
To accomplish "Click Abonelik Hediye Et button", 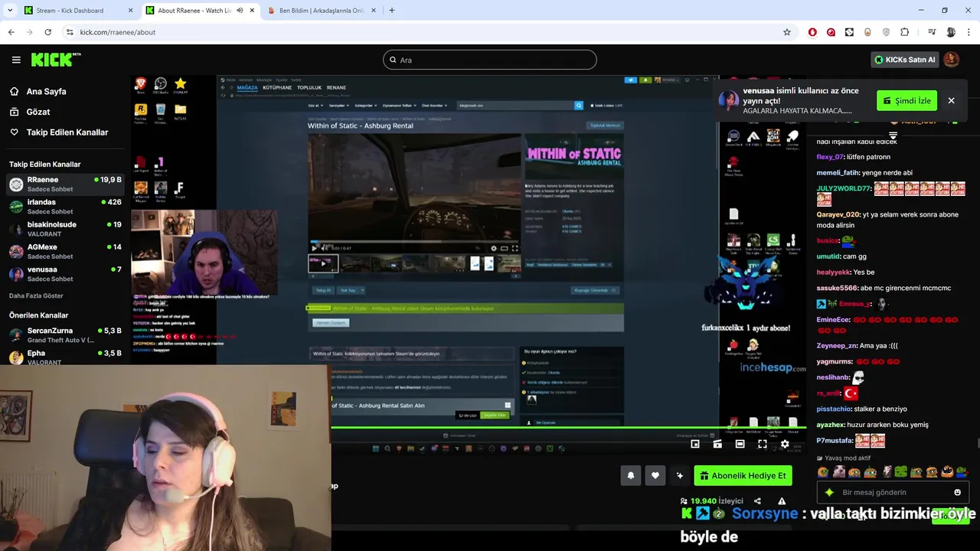I will (743, 475).
